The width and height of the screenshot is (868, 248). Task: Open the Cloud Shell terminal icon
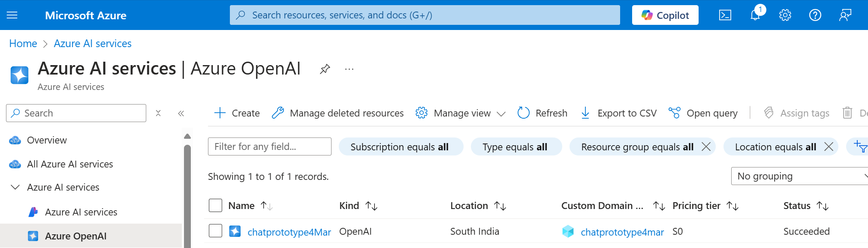coord(725,15)
